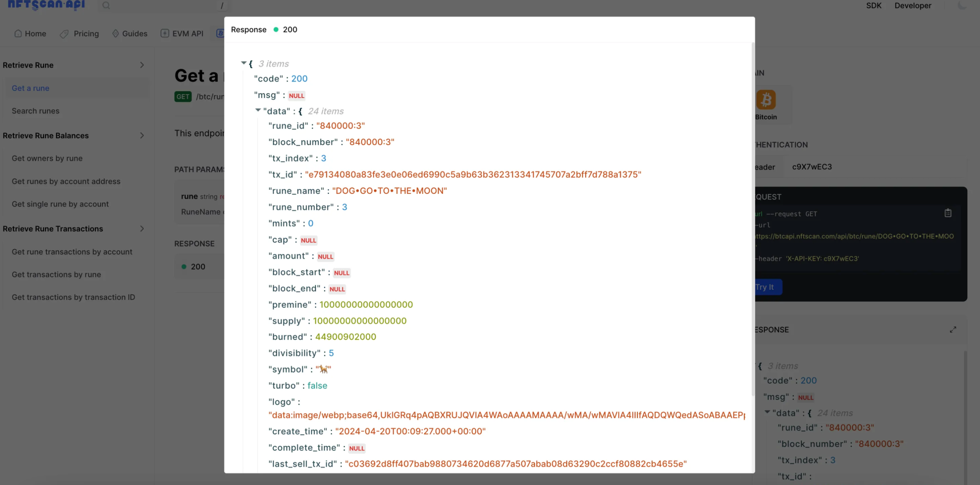
Task: Click the search magnifier icon
Action: point(106,5)
